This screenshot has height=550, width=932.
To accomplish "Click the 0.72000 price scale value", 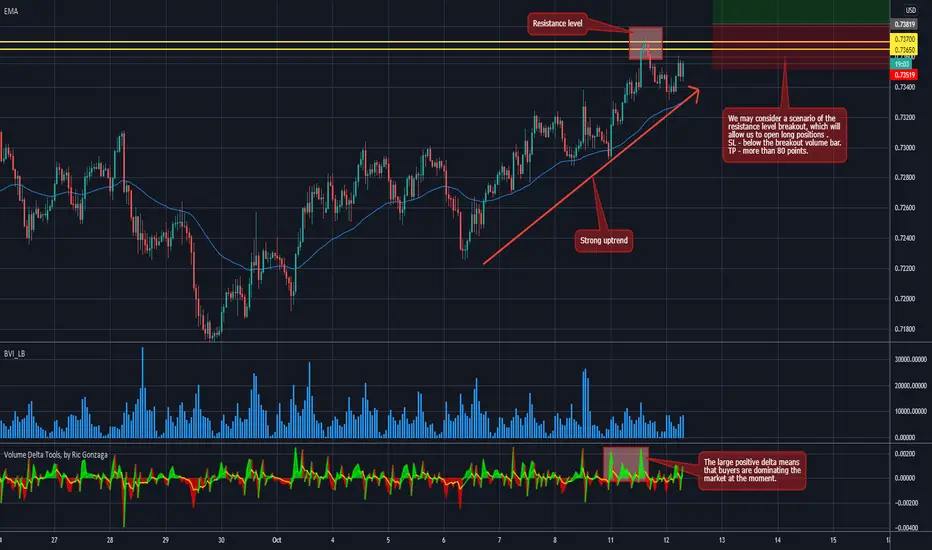I will tap(904, 299).
